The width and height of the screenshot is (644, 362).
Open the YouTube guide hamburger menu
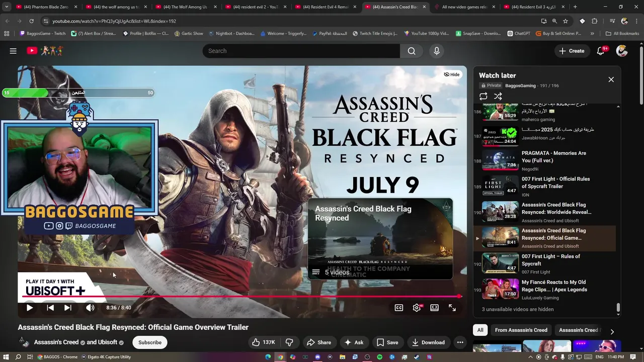(13, 51)
